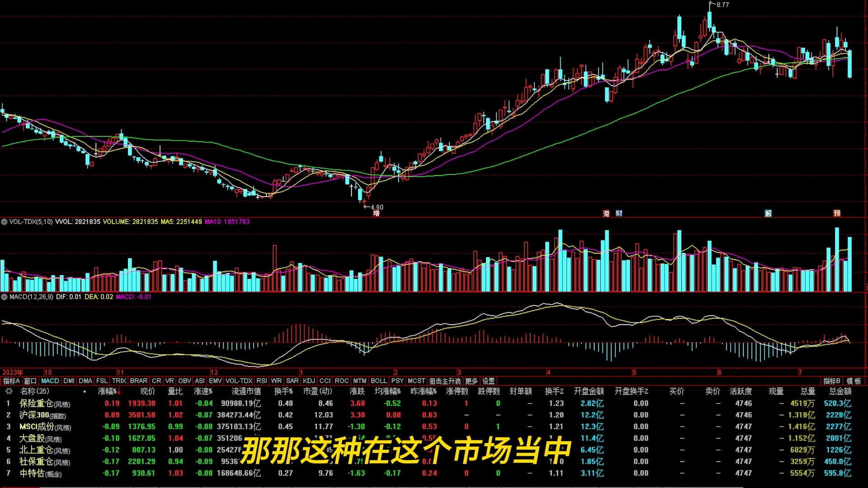Select the SAR indicator tab
The image size is (868, 488).
[292, 381]
